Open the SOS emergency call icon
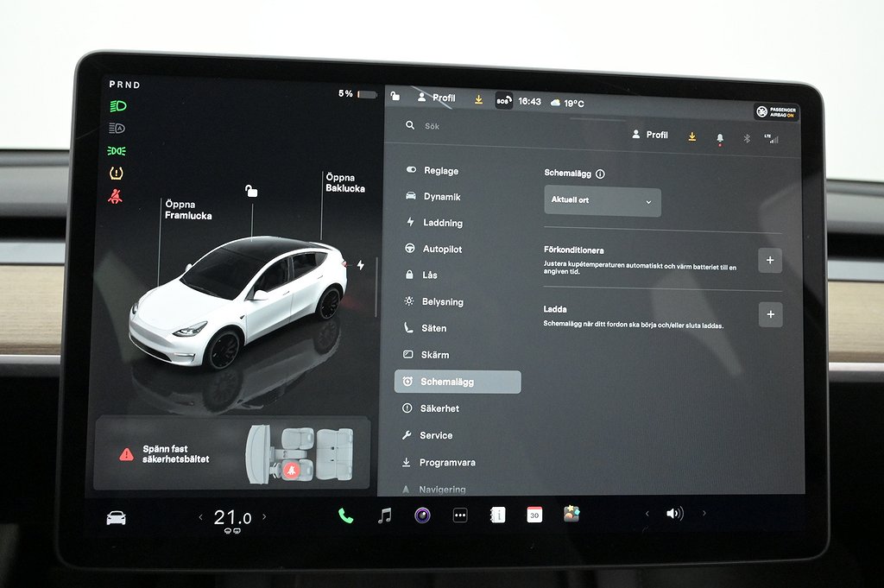 (x=503, y=101)
